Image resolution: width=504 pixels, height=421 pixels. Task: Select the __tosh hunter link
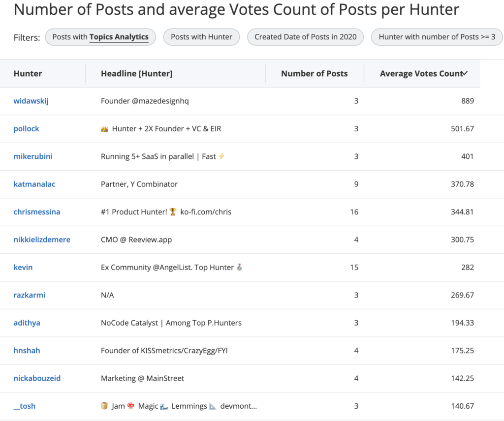tap(24, 406)
